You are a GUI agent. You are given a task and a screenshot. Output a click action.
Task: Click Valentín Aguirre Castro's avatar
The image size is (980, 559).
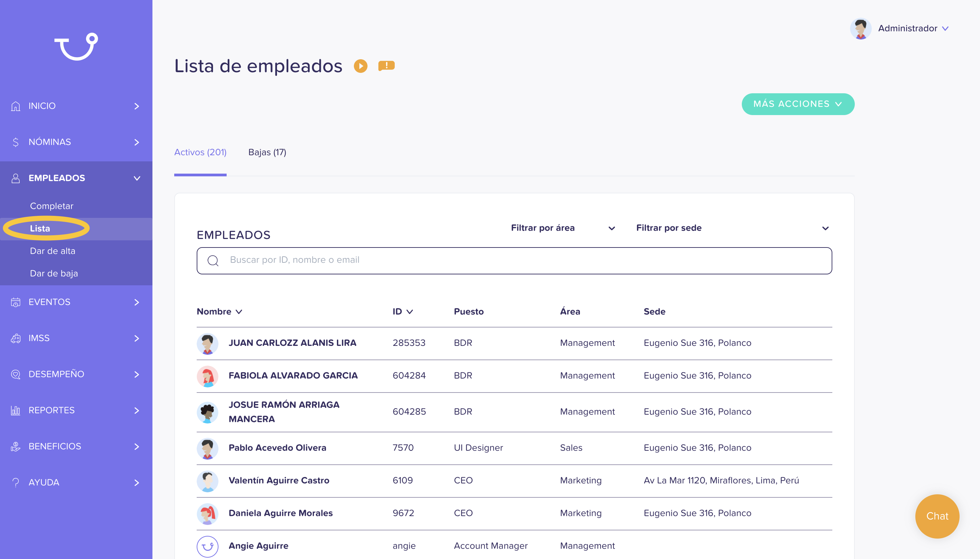click(x=208, y=481)
